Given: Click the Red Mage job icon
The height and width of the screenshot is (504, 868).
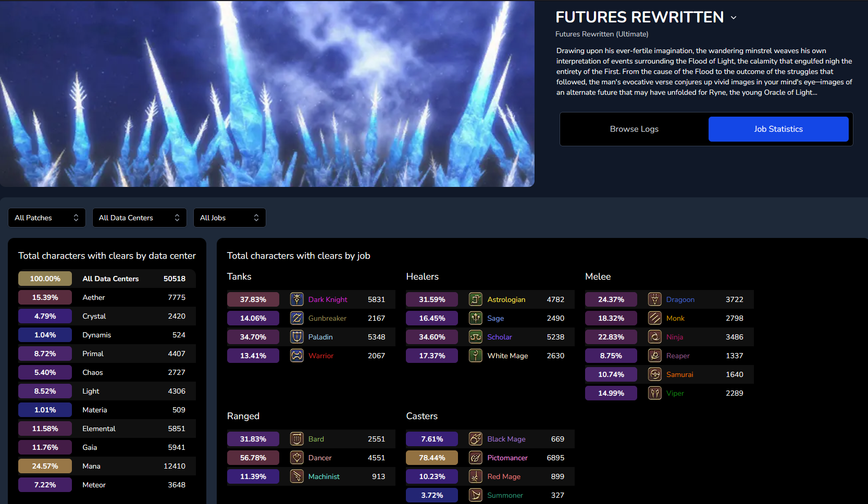Looking at the screenshot, I should (476, 476).
